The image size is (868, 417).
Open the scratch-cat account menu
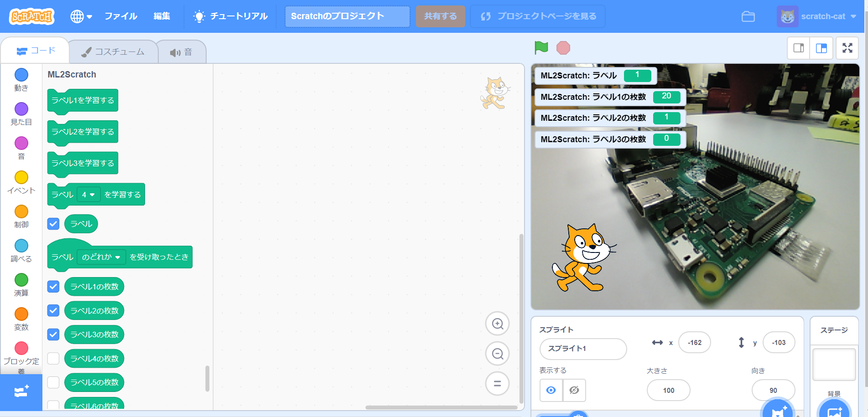(x=816, y=16)
